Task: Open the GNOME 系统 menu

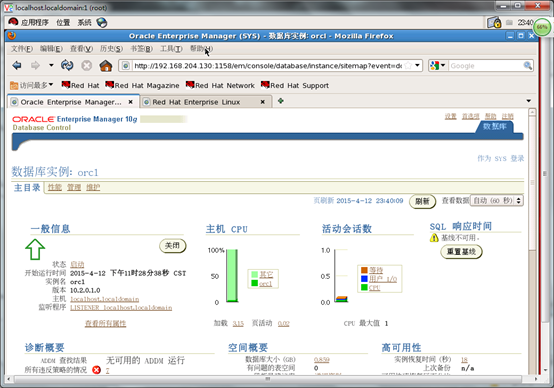Action: pyautogui.click(x=84, y=22)
